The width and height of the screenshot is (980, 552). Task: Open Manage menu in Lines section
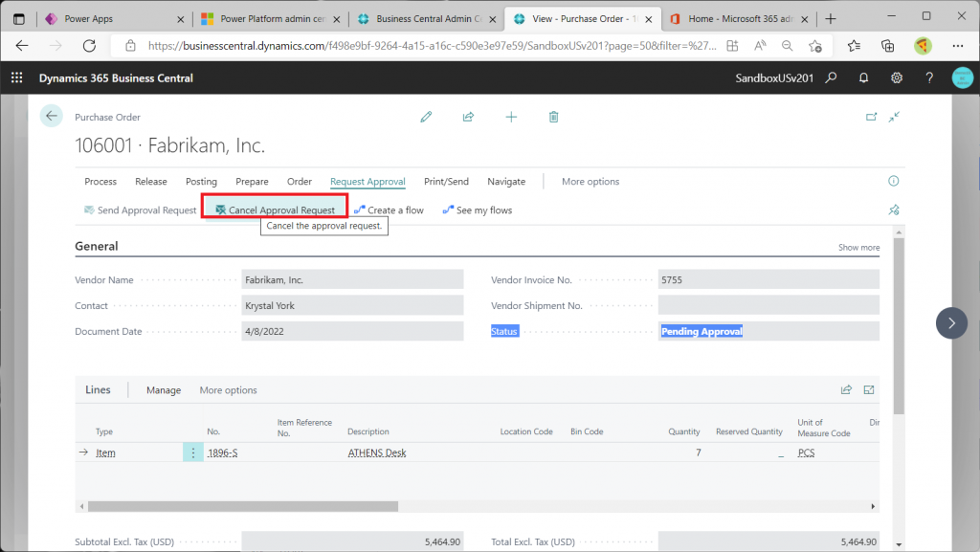(164, 389)
